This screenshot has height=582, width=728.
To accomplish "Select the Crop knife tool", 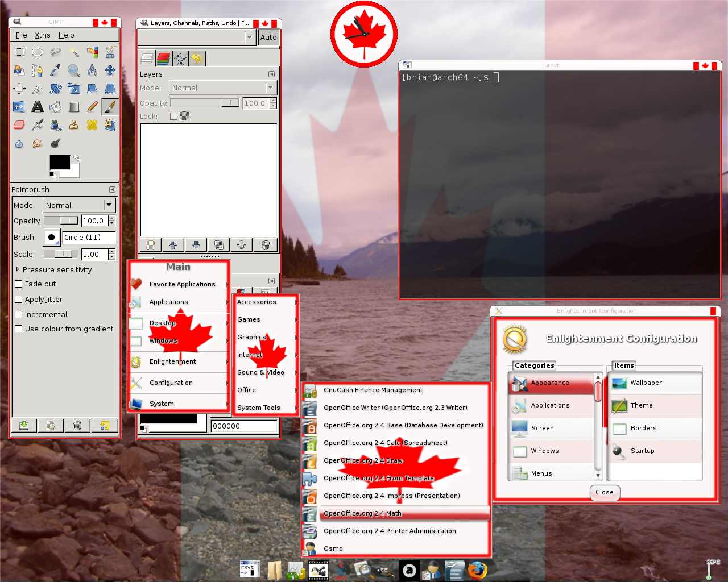I will (38, 89).
